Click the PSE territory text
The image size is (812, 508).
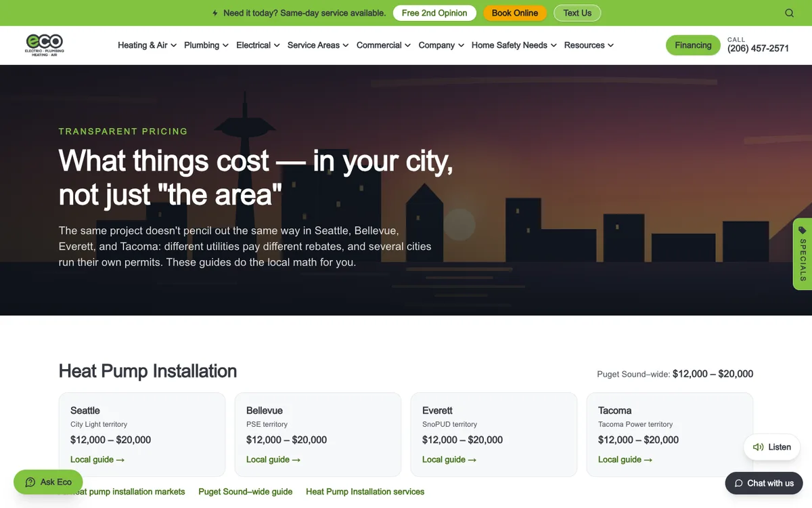pyautogui.click(x=267, y=425)
